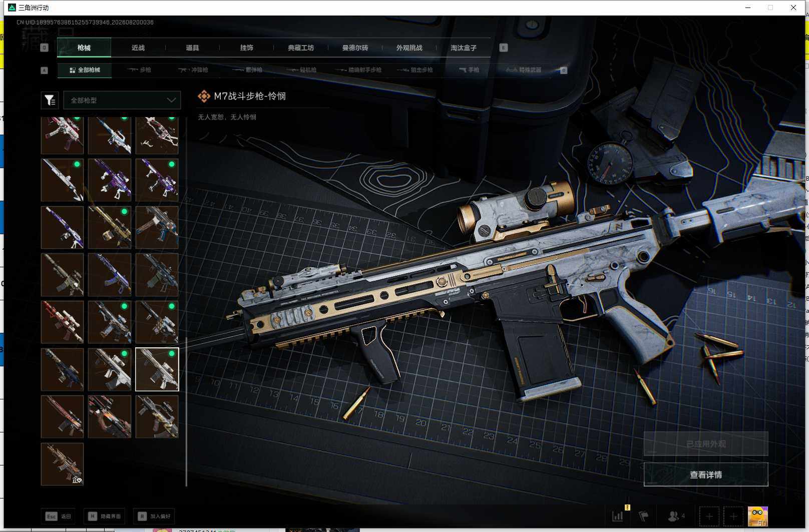This screenshot has height=532, width=809.
Task: View the 淘汰盒子 tab
Action: pos(463,48)
